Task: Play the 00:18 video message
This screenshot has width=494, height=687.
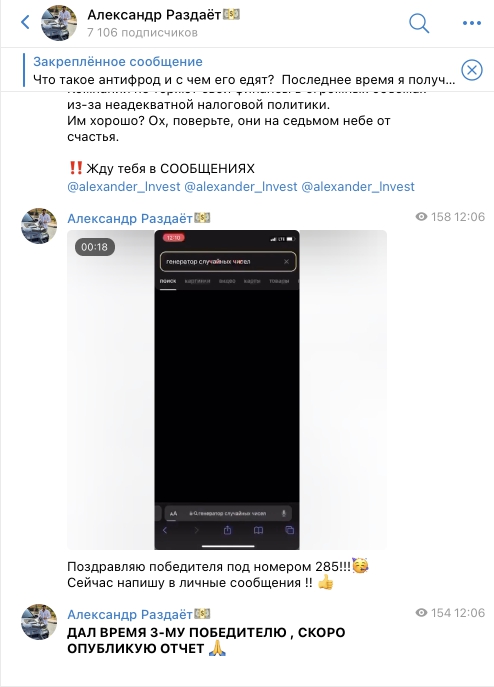Action: (227, 390)
